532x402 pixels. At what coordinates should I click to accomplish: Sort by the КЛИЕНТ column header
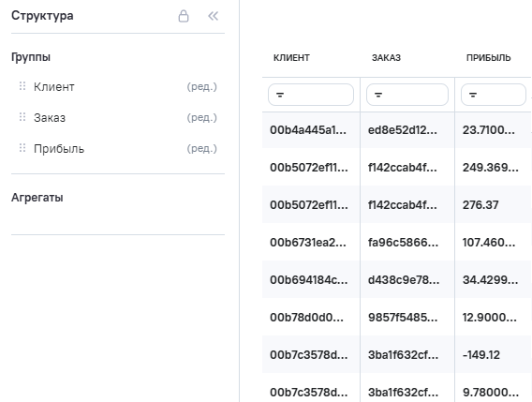coord(291,58)
